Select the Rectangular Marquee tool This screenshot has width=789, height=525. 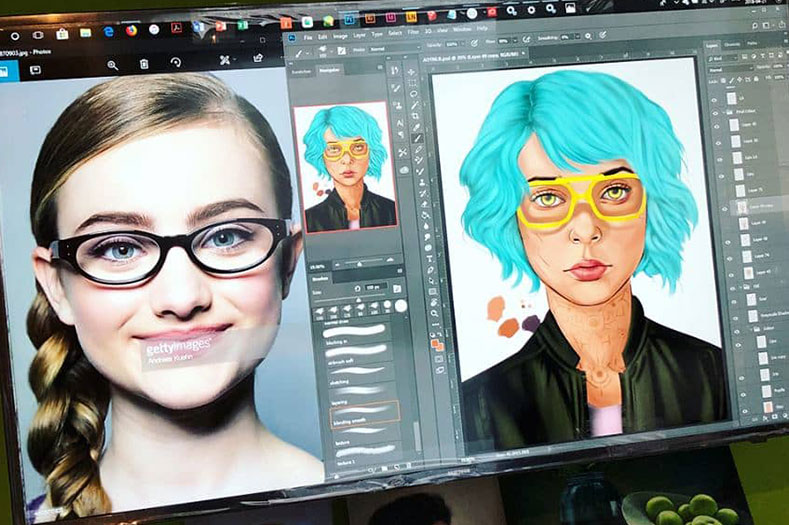412,83
